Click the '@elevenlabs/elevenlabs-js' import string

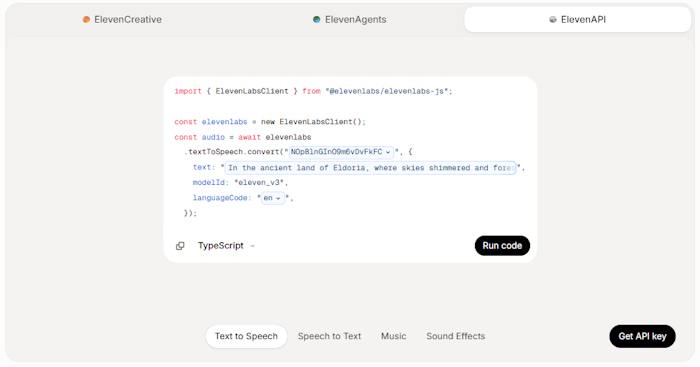pos(388,92)
